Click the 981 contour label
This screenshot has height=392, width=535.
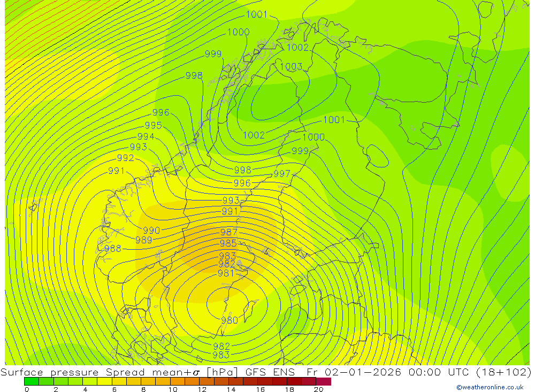click(226, 273)
